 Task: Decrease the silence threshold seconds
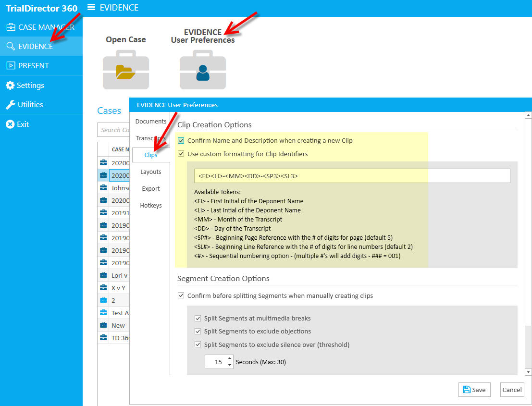230,365
